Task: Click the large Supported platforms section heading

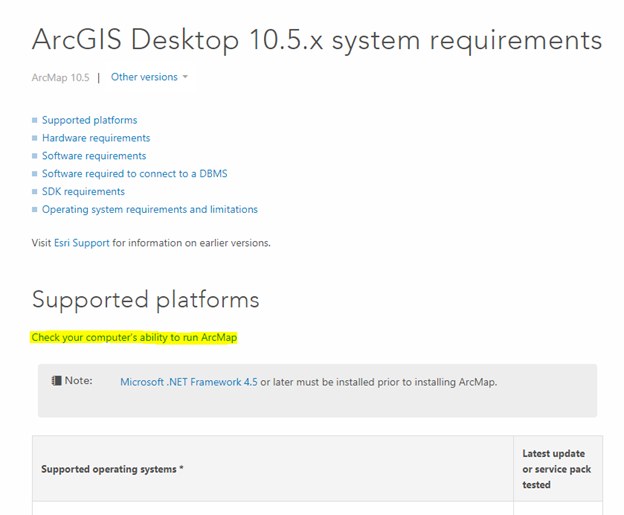Action: 146,300
